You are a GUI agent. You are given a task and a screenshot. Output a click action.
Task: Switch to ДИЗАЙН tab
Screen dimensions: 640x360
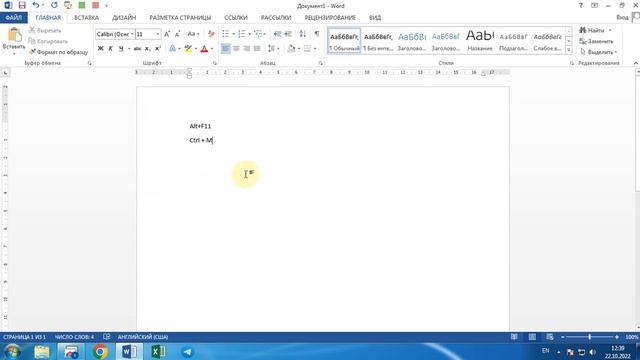[x=124, y=18]
